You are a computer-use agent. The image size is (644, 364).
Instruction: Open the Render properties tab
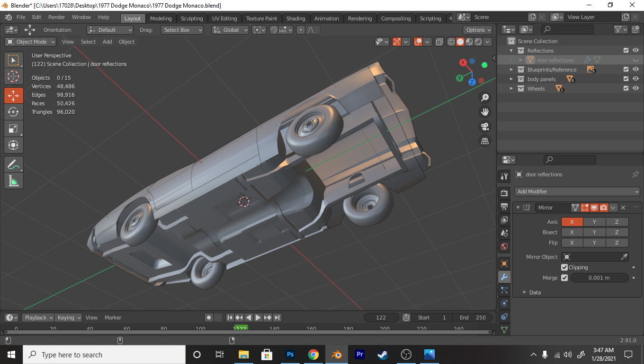(x=504, y=193)
